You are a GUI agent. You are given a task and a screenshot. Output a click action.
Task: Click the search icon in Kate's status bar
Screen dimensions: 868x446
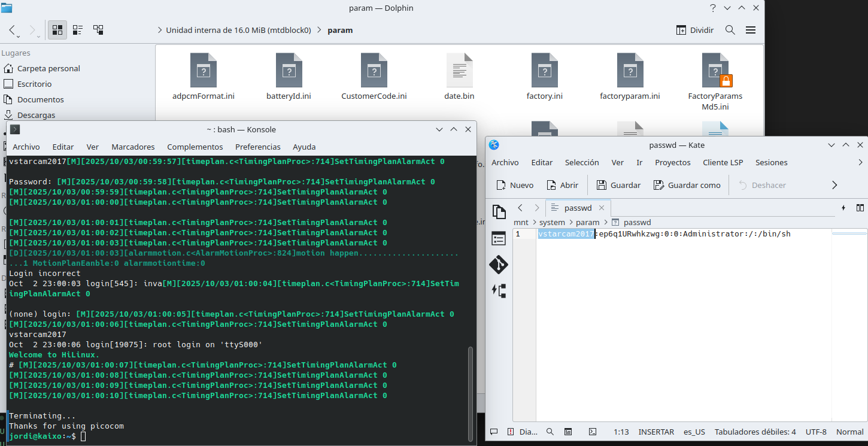click(550, 432)
